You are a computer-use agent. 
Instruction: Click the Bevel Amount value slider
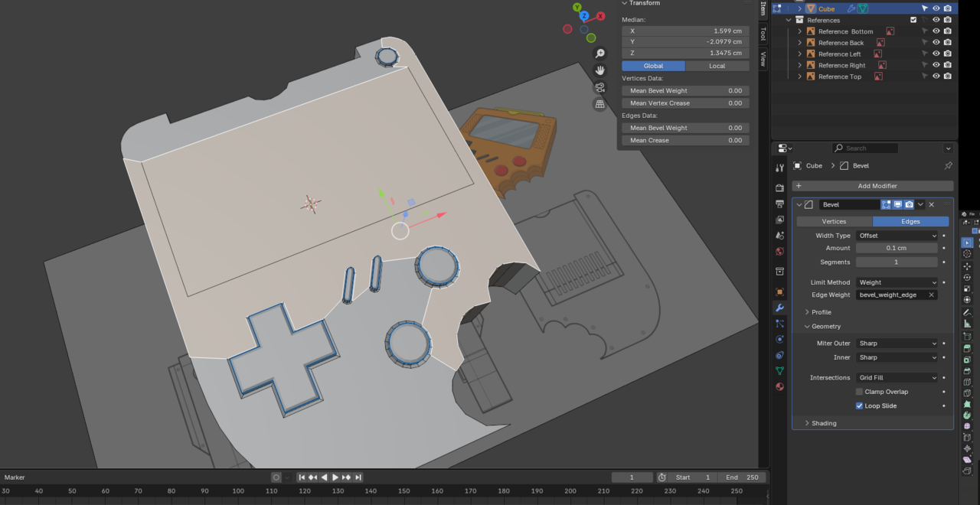point(897,247)
